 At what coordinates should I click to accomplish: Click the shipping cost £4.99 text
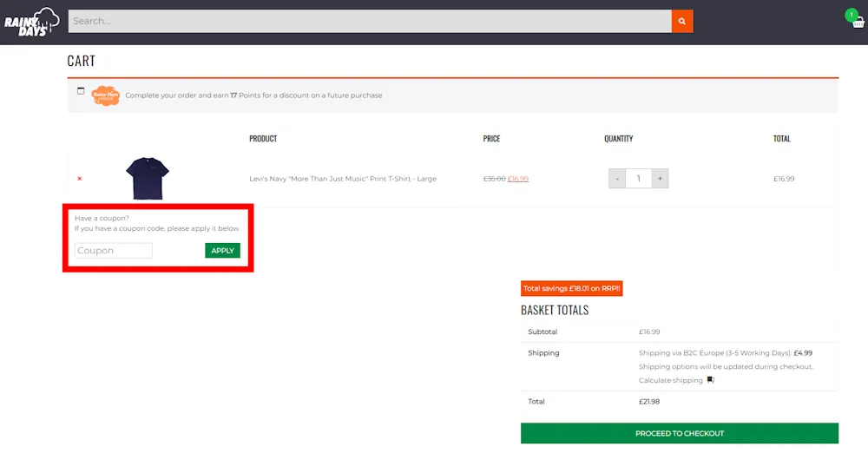tap(803, 352)
